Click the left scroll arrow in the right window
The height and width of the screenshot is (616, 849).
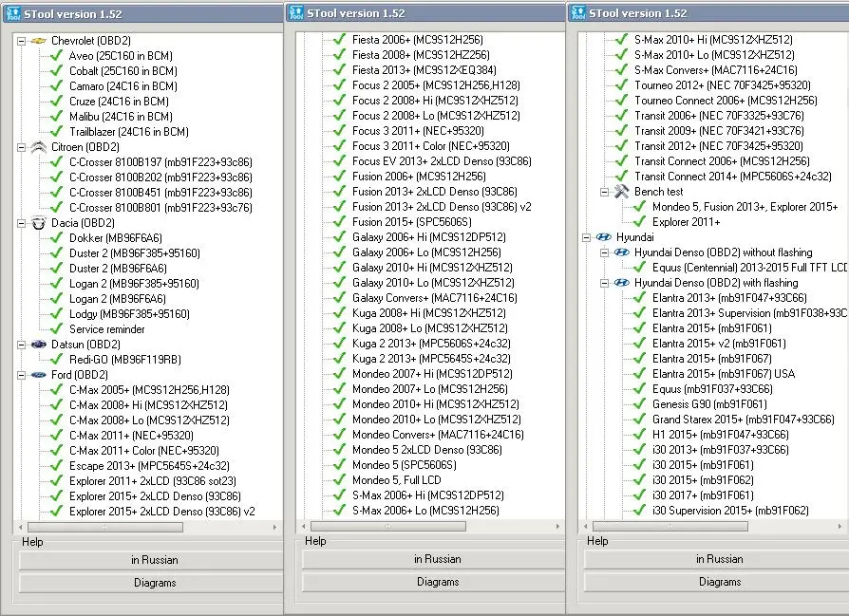point(585,526)
